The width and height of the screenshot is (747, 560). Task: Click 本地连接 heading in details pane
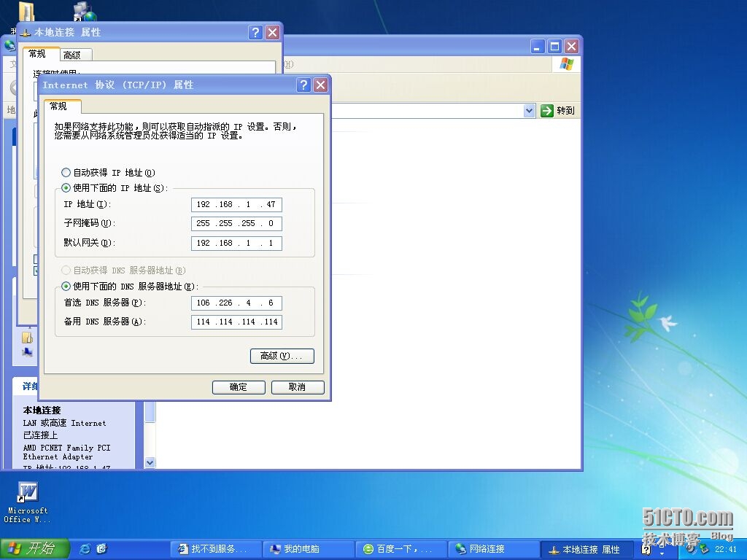pyautogui.click(x=42, y=410)
